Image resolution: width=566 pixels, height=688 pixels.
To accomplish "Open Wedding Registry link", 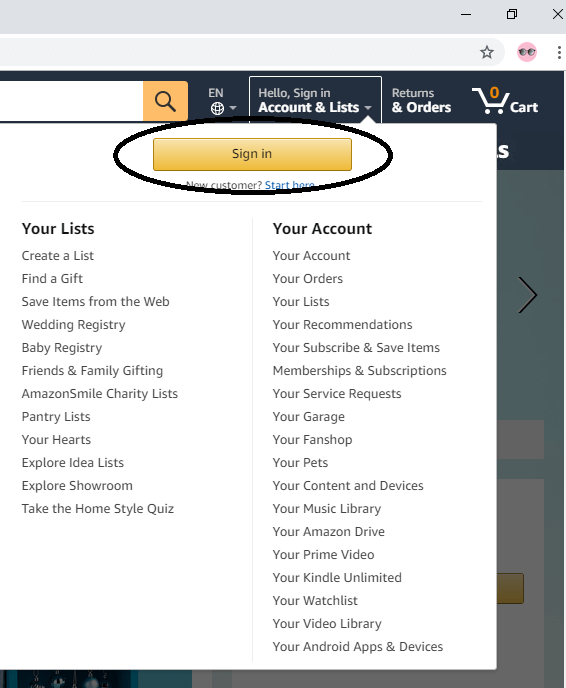I will (x=74, y=325).
